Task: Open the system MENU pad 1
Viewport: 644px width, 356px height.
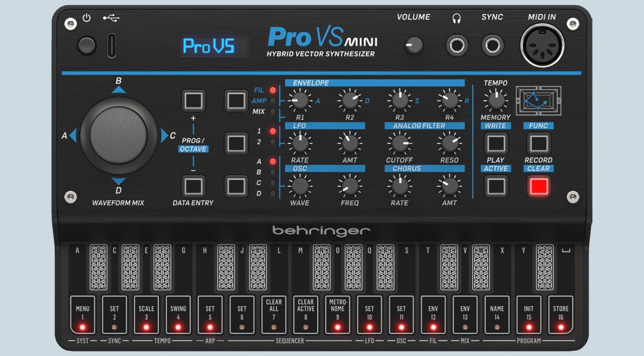Action: [x=83, y=314]
